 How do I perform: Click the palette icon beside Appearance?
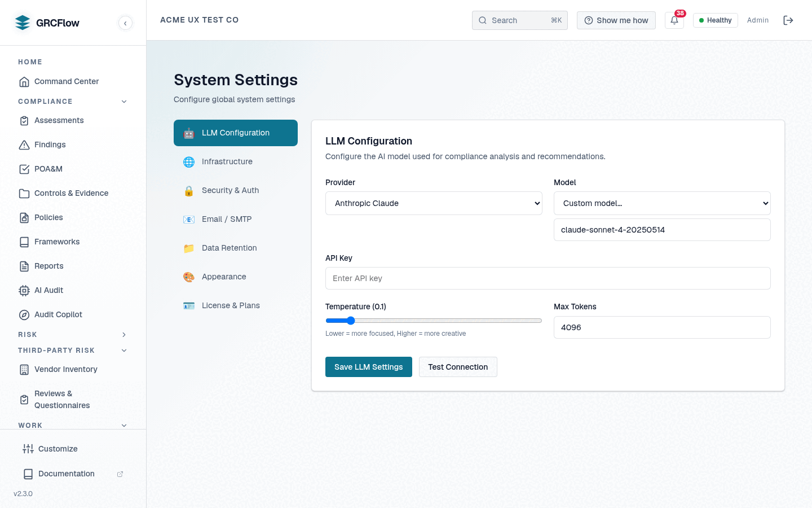[x=189, y=277]
